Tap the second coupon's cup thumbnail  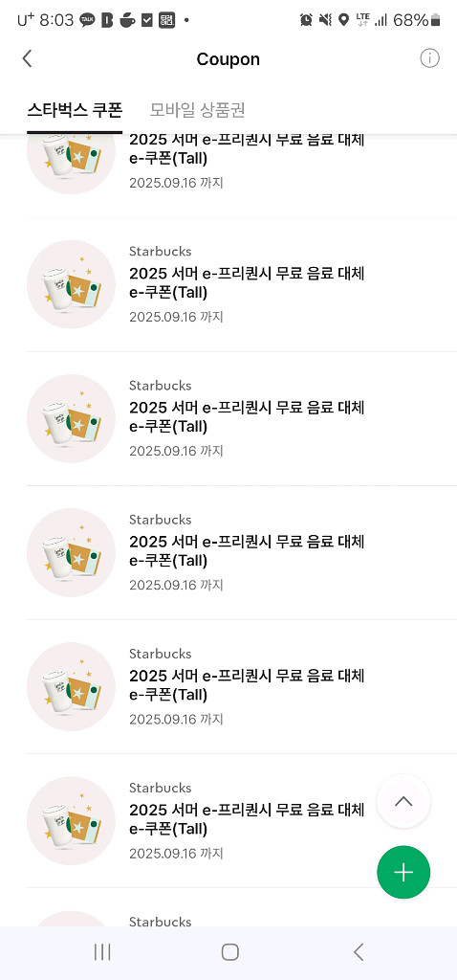point(71,284)
